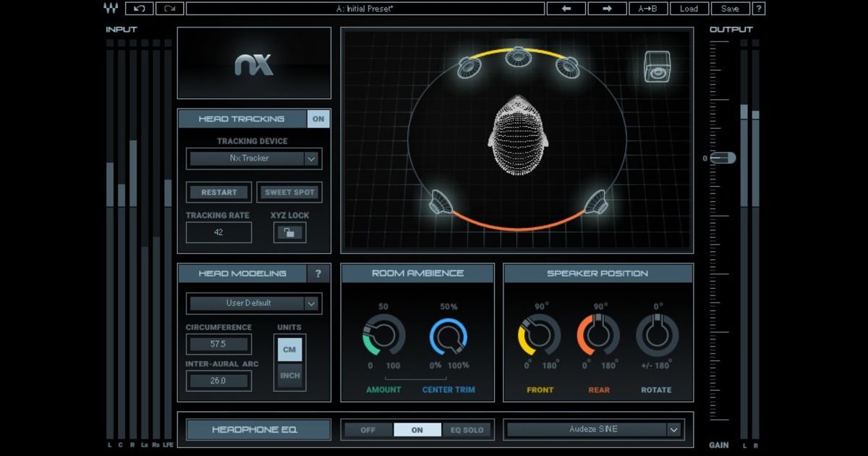Click the Speaker Position header

pos(597,274)
